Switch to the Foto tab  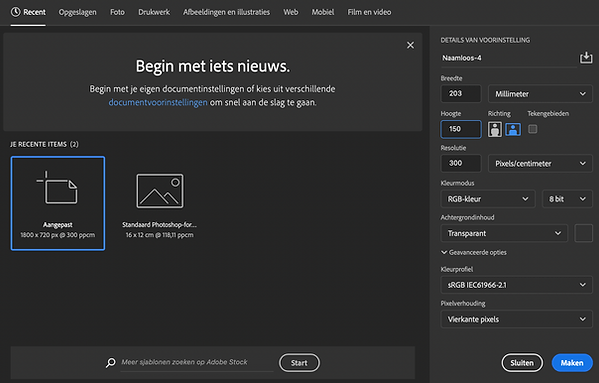tap(117, 12)
